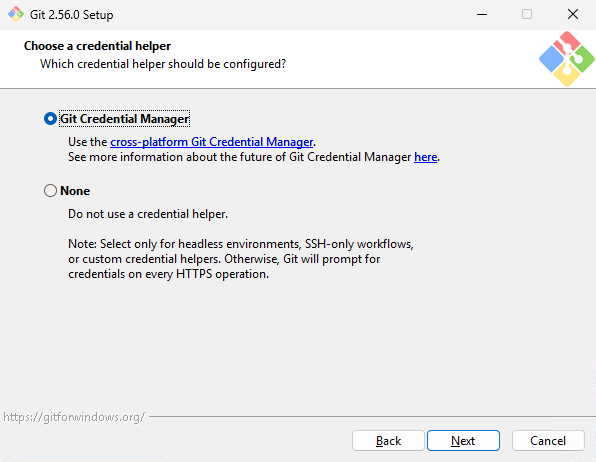Select the Git Credential Manager radio button

[x=50, y=119]
